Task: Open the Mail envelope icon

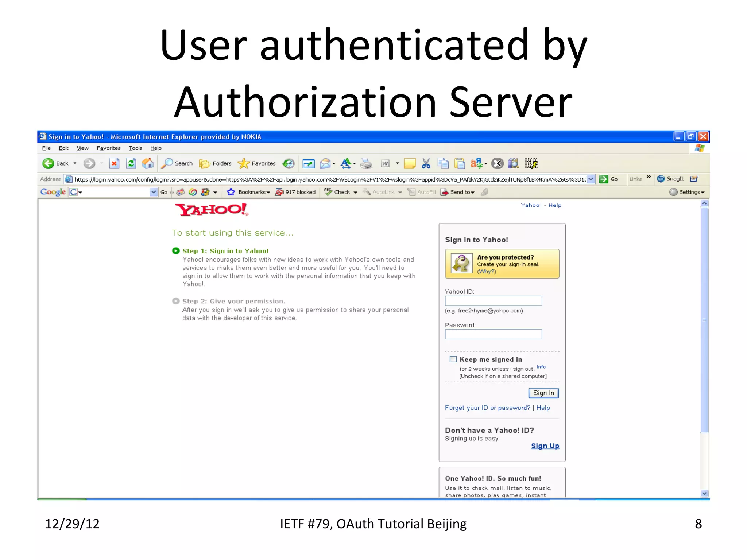Action: (x=325, y=164)
